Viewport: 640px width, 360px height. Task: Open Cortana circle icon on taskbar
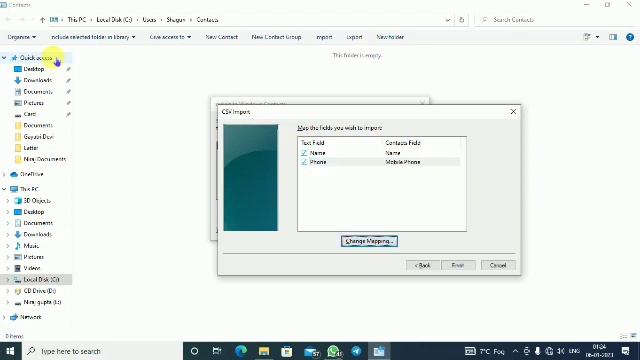point(194,351)
